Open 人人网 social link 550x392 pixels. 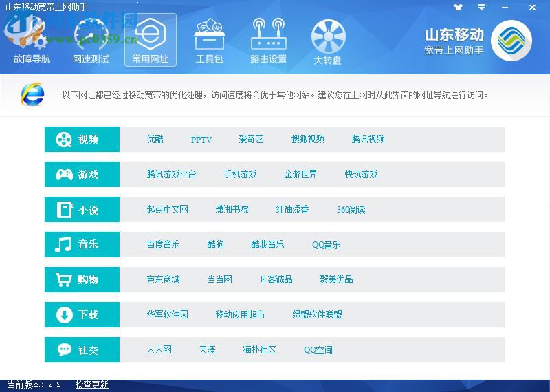click(159, 350)
